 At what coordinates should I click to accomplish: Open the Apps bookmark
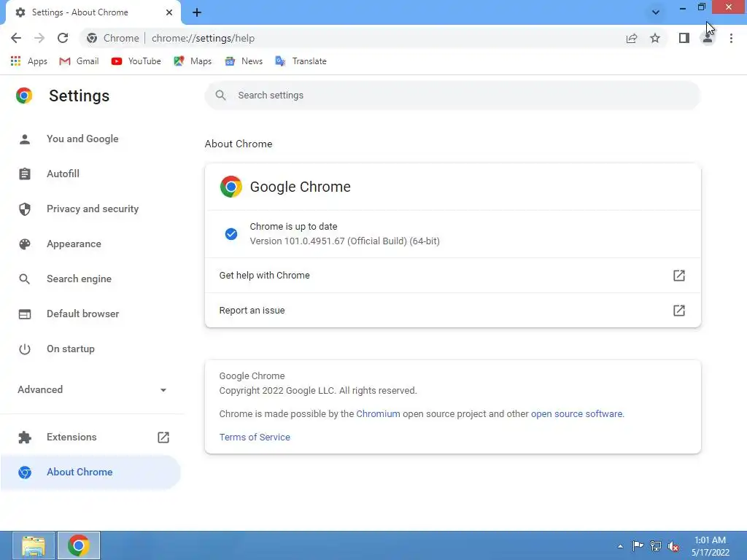tap(28, 61)
